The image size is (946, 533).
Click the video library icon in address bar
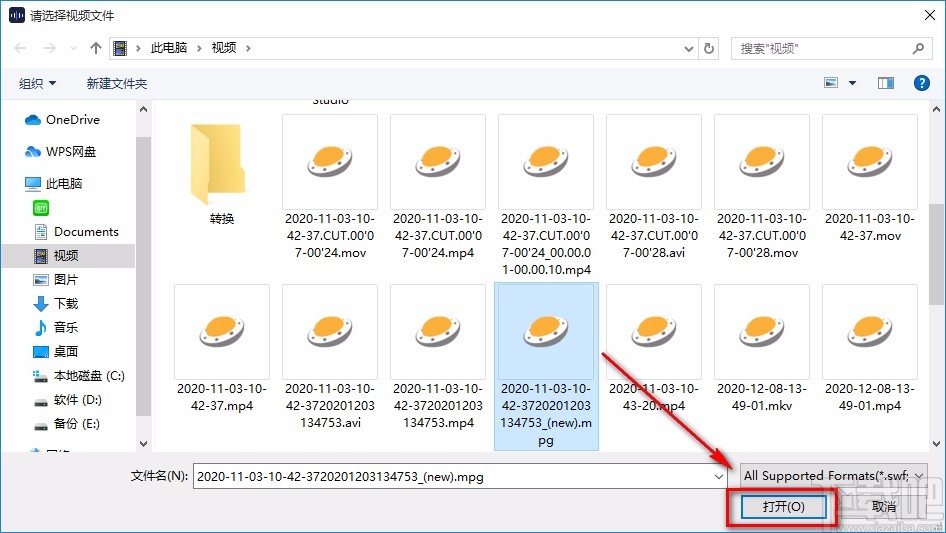pos(120,48)
